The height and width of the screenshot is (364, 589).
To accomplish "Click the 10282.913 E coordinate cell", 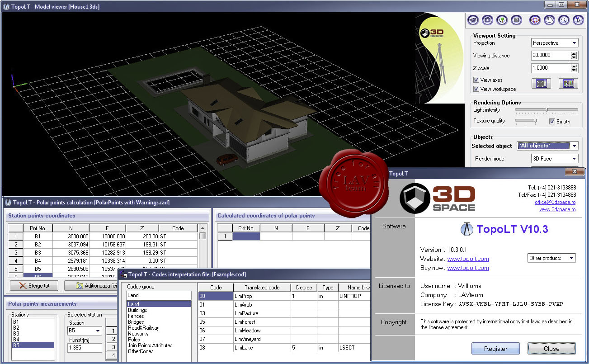I will tap(107, 253).
